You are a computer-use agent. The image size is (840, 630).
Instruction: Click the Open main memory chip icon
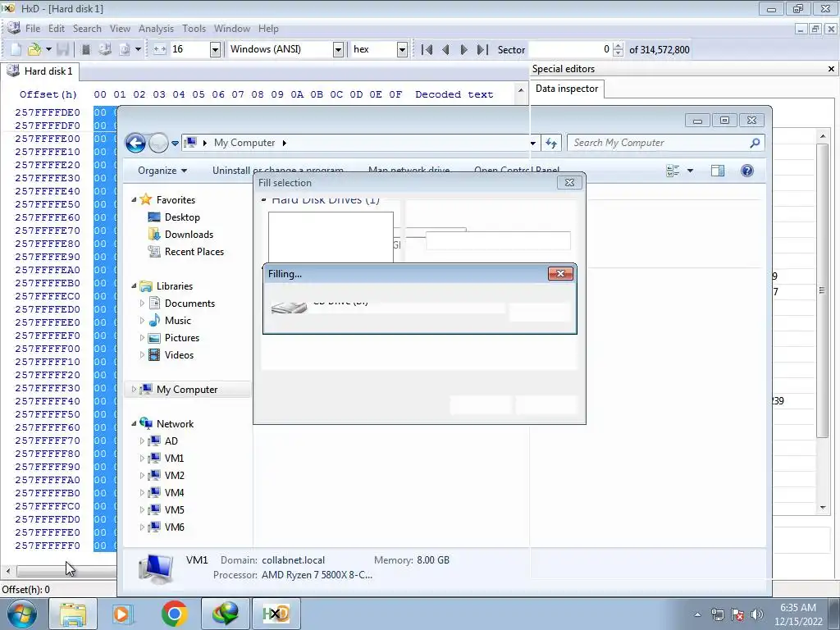click(x=85, y=49)
